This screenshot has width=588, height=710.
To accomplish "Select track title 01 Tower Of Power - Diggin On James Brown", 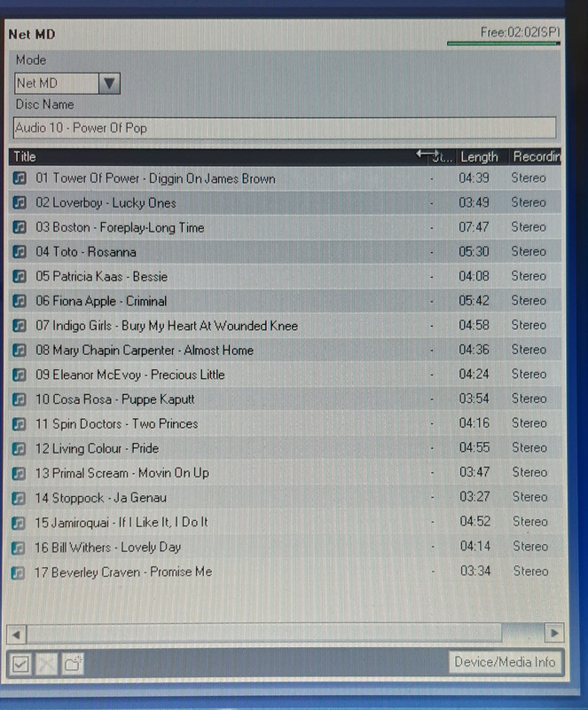I will [x=155, y=178].
